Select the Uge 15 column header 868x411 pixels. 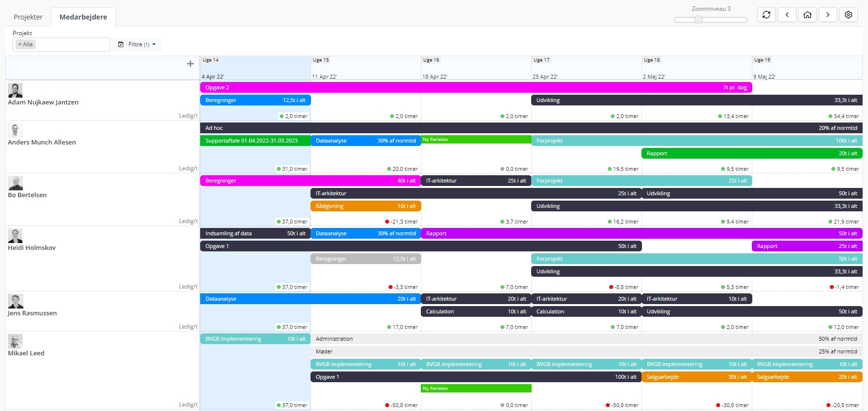pos(366,68)
